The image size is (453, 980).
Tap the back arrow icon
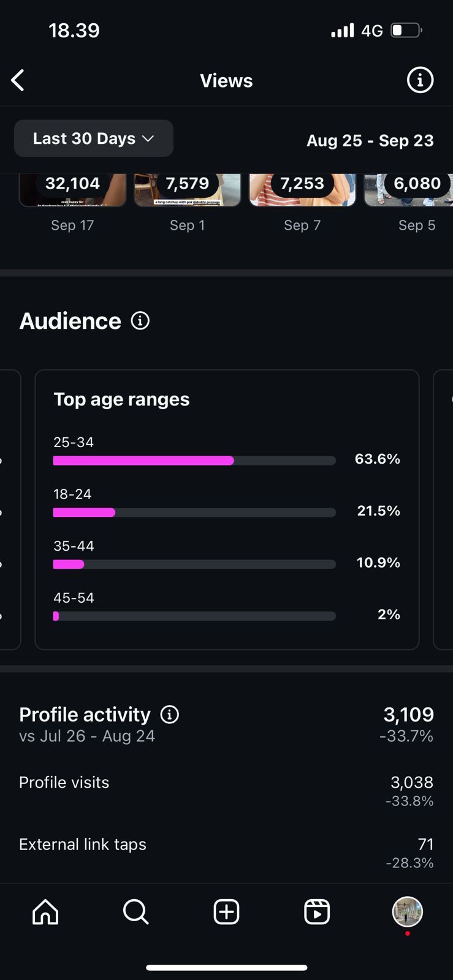18,80
